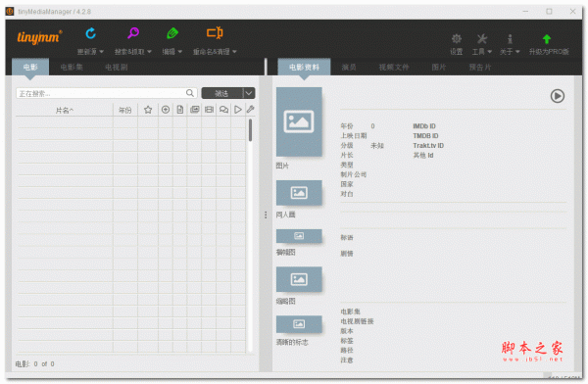Sort by the subtitles speech-bubble column icon
The height and width of the screenshot is (384, 588).
click(x=223, y=110)
